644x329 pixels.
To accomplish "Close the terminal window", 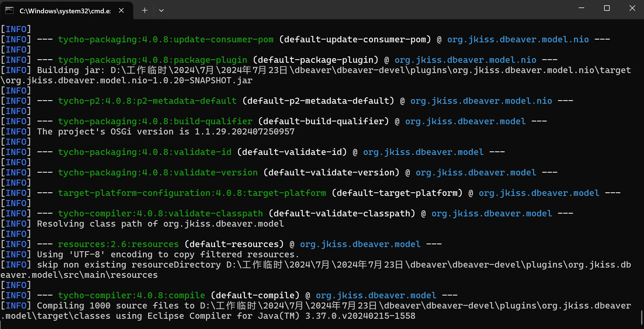I will (632, 8).
